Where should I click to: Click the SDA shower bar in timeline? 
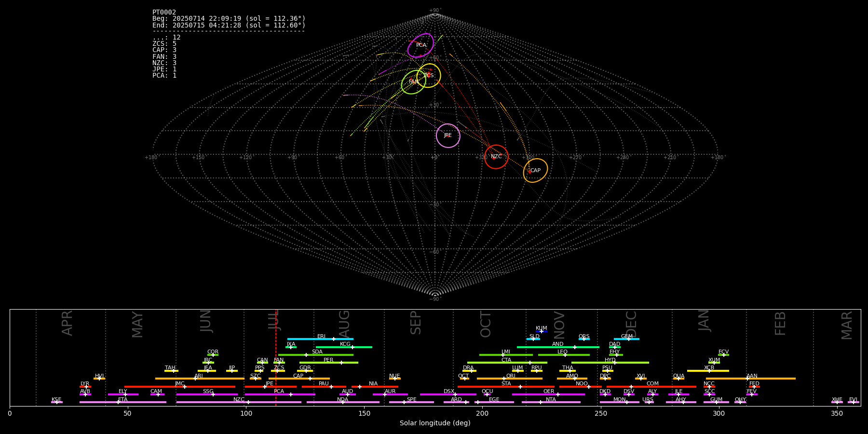316,355
